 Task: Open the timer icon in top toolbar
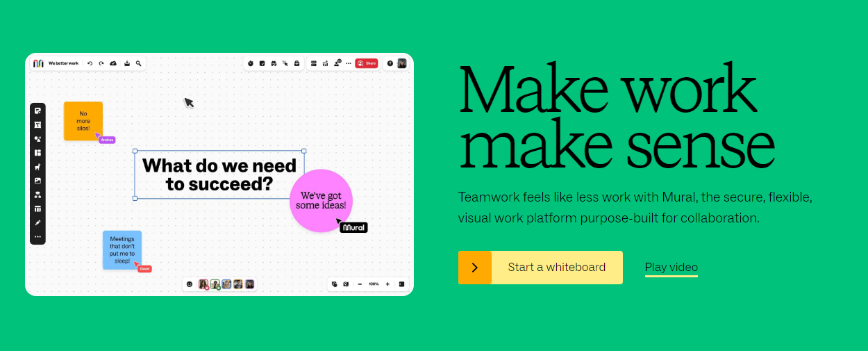coord(251,63)
